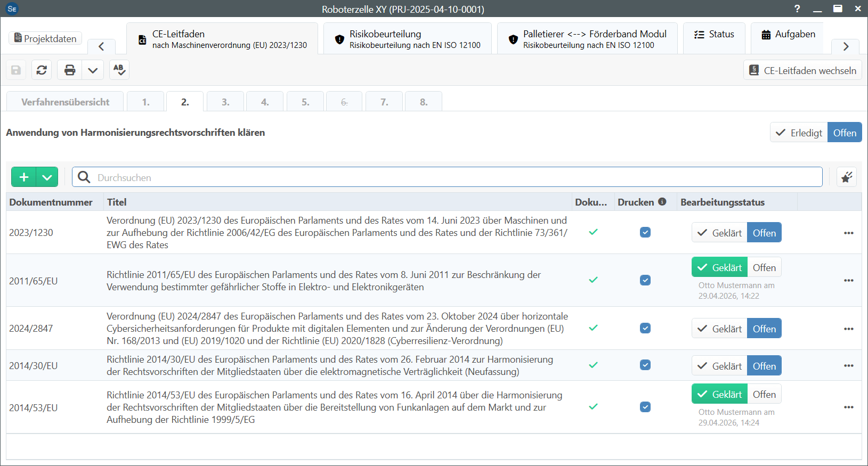This screenshot has width=868, height=466.
Task: Navigate tabs right with chevron
Action: point(846,46)
